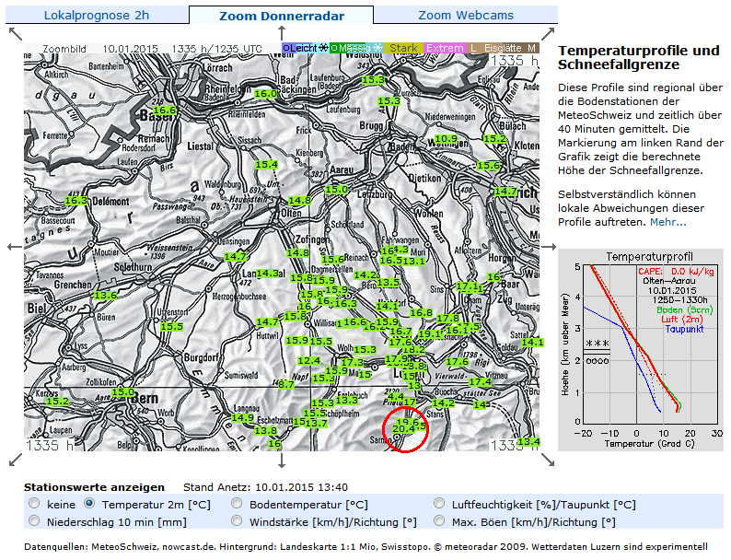Viewport: 731px width, 560px height.
Task: Click the bottom-right diagonal arrow to move southeast
Action: (549, 460)
